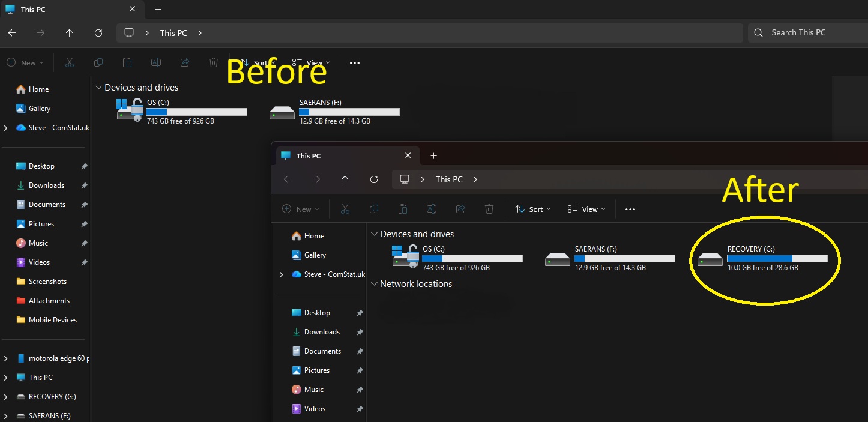Select RECOVERY (G:) drive in front window
This screenshot has width=868, height=422.
click(x=763, y=258)
